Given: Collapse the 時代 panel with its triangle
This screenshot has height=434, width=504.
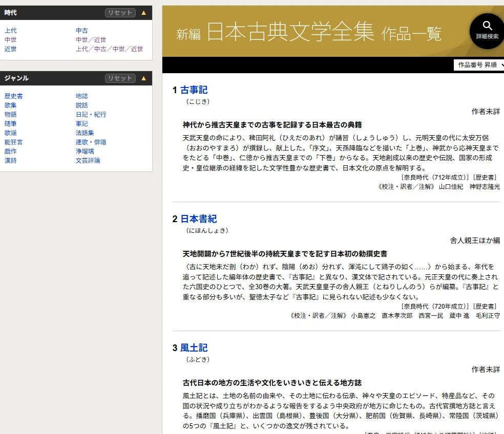Looking at the screenshot, I should pyautogui.click(x=144, y=13).
